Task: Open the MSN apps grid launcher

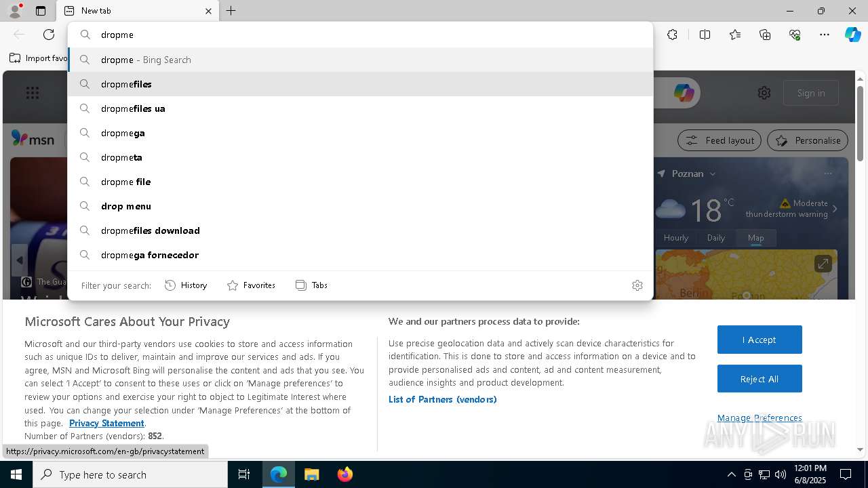Action: coord(32,93)
